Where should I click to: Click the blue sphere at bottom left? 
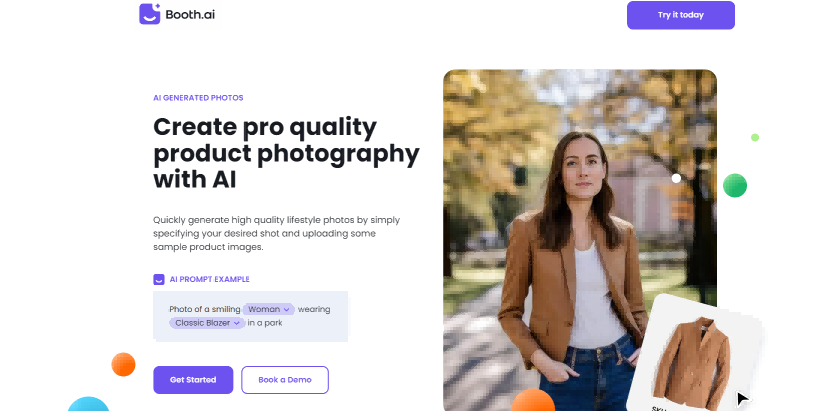pyautogui.click(x=88, y=405)
